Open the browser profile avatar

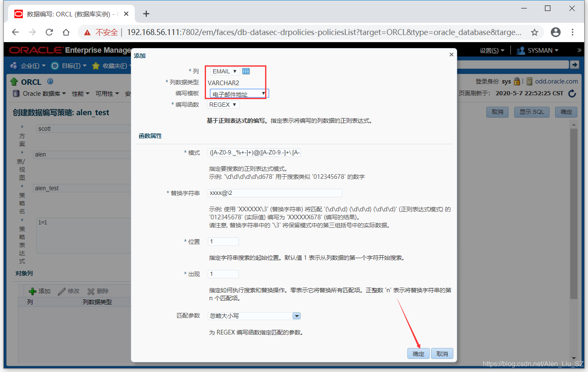click(x=556, y=32)
